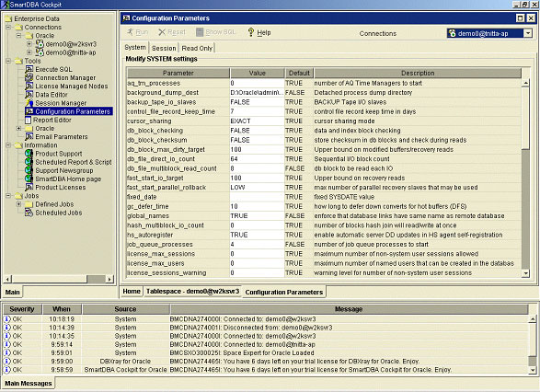Screen dimensions: 540x392
Task: Click the Email Parameters icon
Action: coord(29,136)
